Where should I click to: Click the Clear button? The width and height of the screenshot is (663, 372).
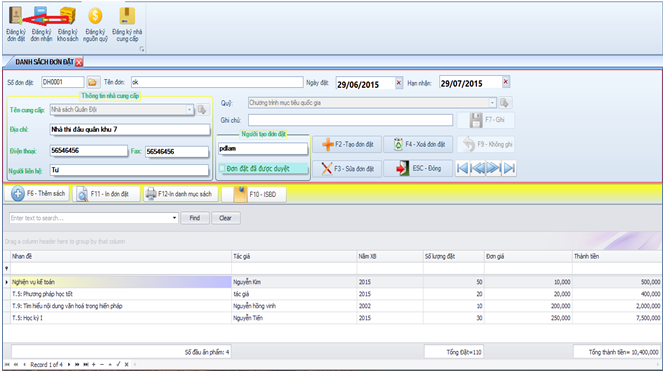(225, 218)
